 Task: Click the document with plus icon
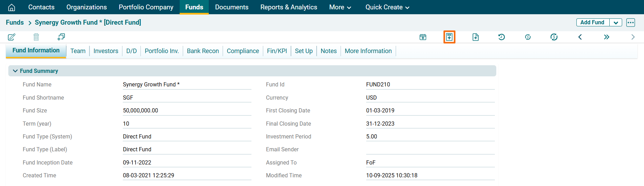(x=475, y=37)
